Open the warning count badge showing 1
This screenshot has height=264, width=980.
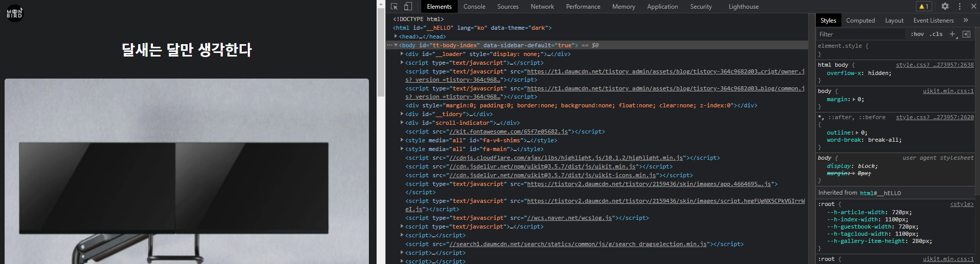tap(924, 7)
